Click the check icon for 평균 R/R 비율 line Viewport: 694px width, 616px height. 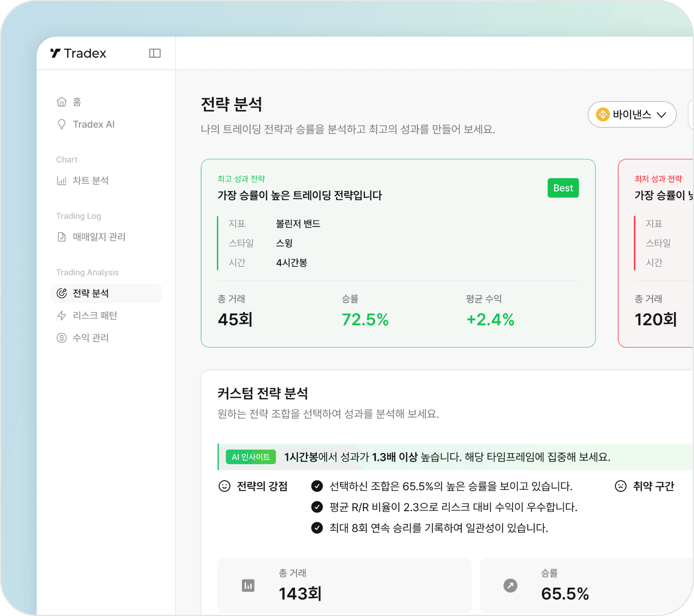point(317,507)
